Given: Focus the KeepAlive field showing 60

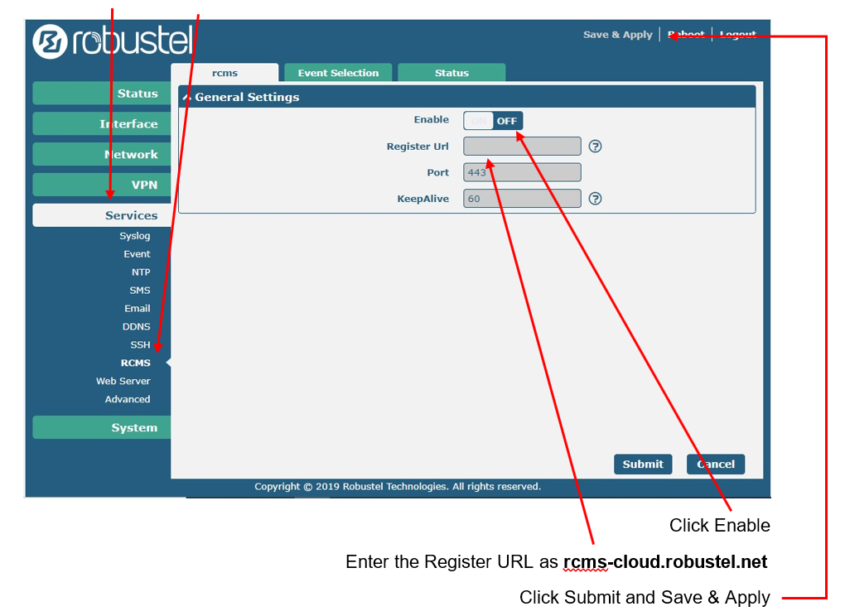Looking at the screenshot, I should (522, 198).
